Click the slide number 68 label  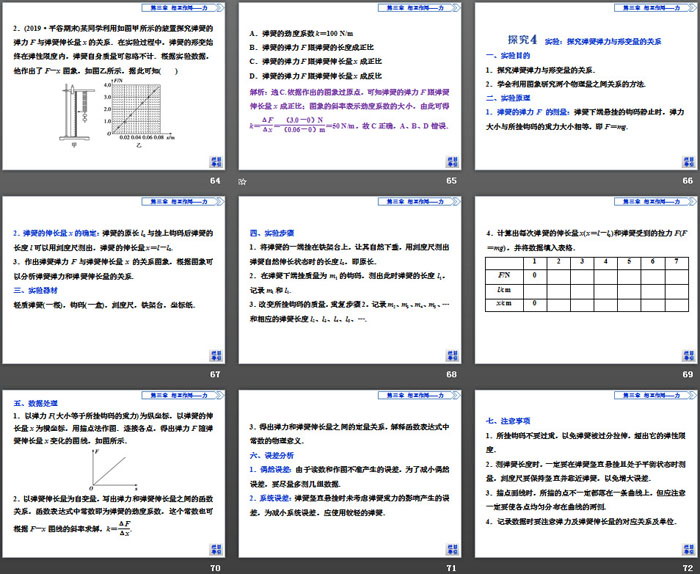pos(451,374)
